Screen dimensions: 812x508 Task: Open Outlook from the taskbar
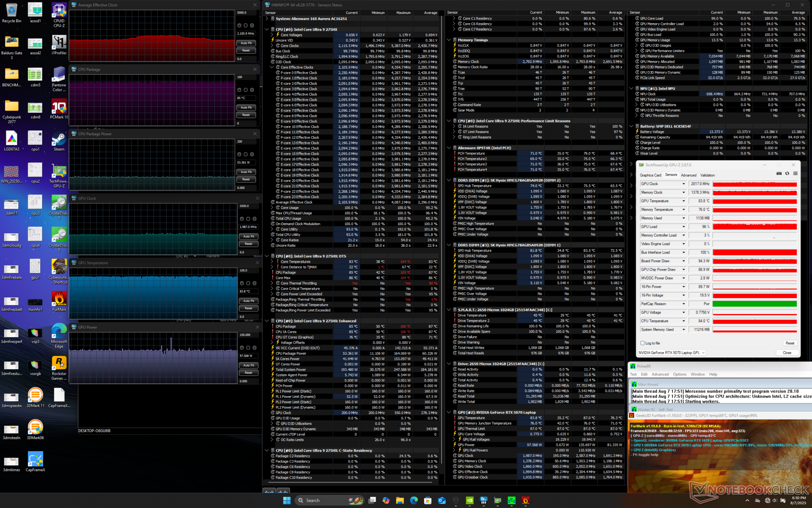click(442, 500)
